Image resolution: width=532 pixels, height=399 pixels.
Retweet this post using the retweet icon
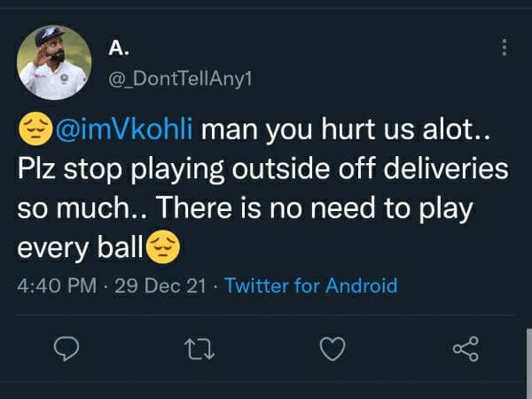[x=199, y=349]
